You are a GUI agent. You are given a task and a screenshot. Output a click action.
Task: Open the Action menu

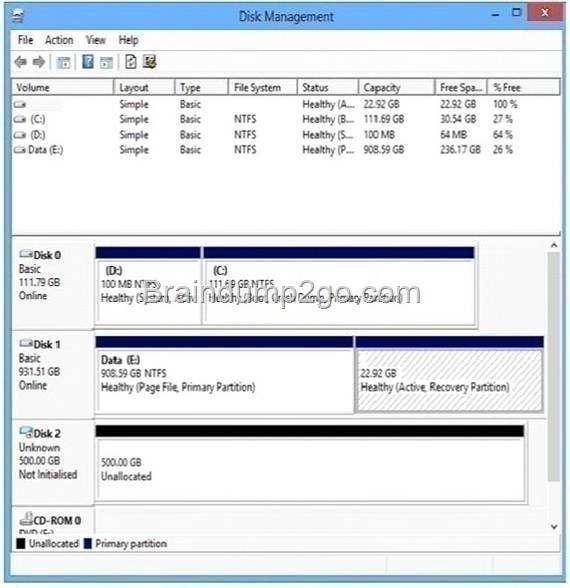tap(59, 40)
